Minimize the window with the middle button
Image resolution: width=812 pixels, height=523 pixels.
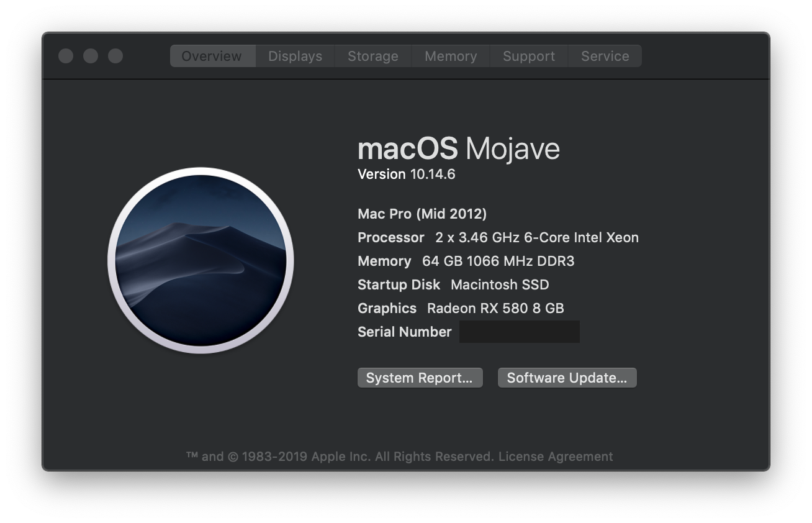91,56
